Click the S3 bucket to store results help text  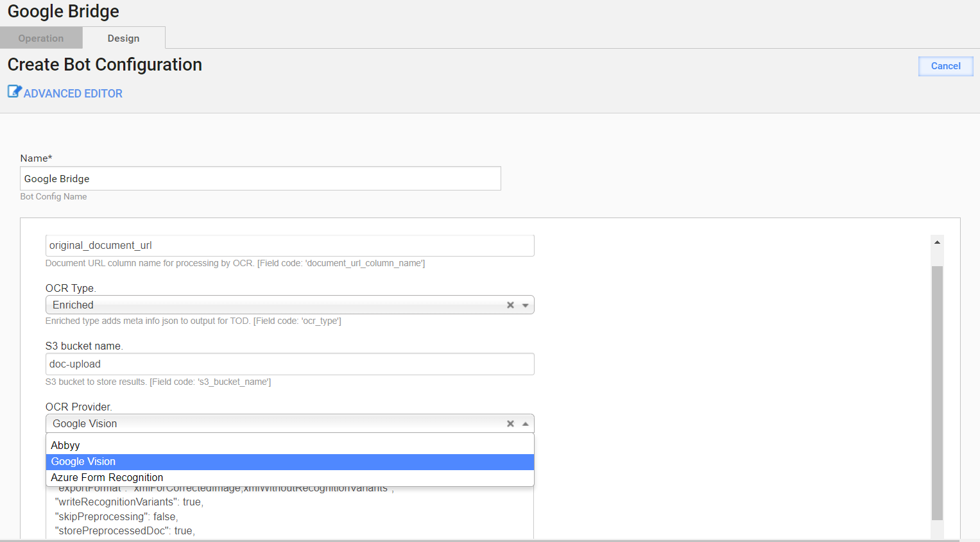click(x=158, y=382)
